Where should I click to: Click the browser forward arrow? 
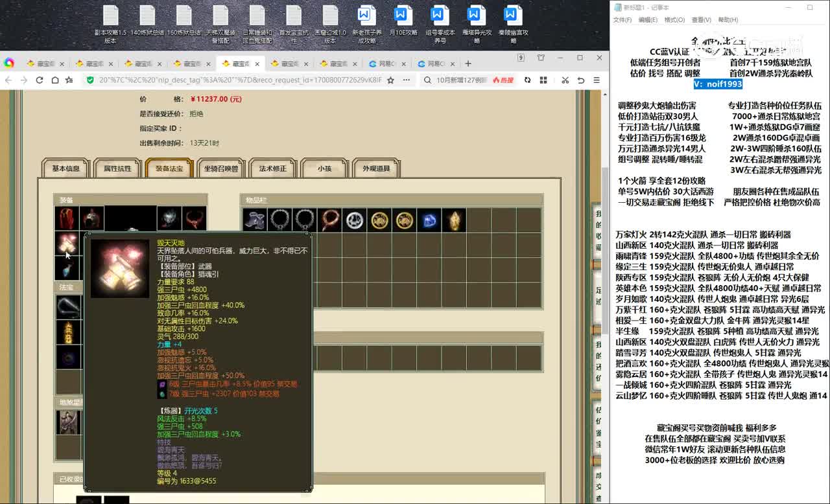point(24,80)
